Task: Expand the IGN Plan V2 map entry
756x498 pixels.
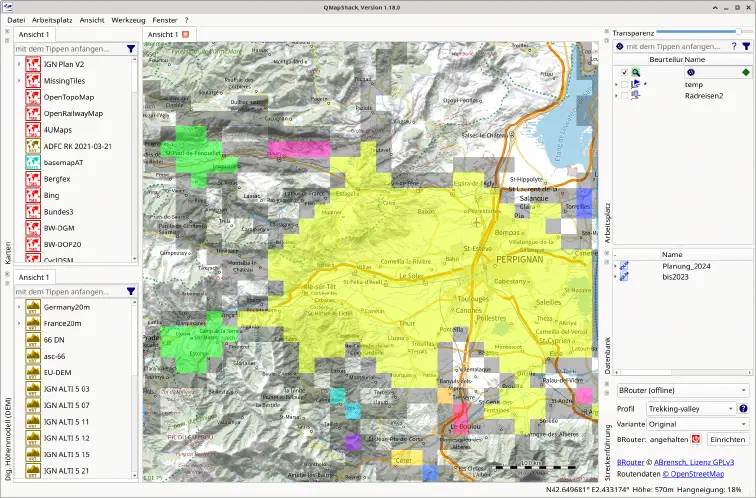Action: [19, 64]
